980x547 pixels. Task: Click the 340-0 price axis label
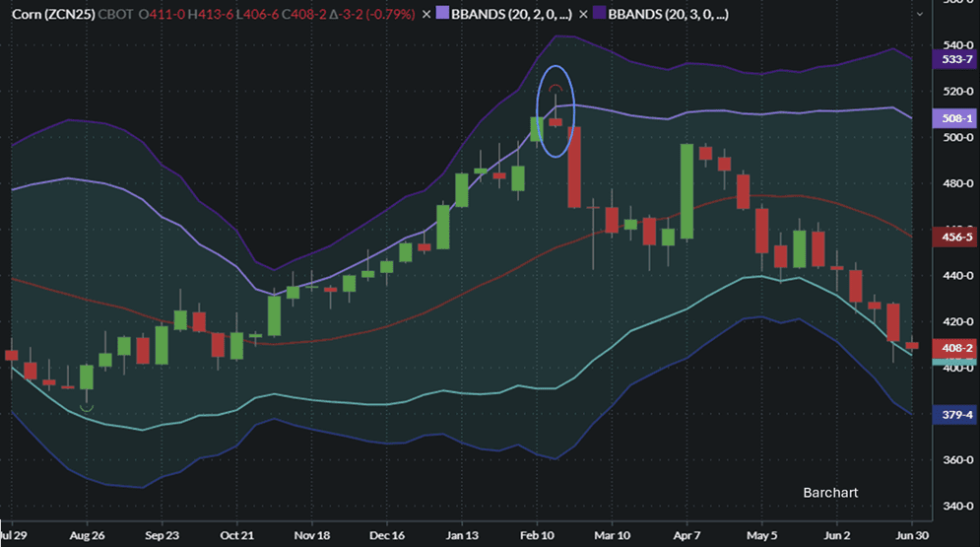tap(957, 506)
